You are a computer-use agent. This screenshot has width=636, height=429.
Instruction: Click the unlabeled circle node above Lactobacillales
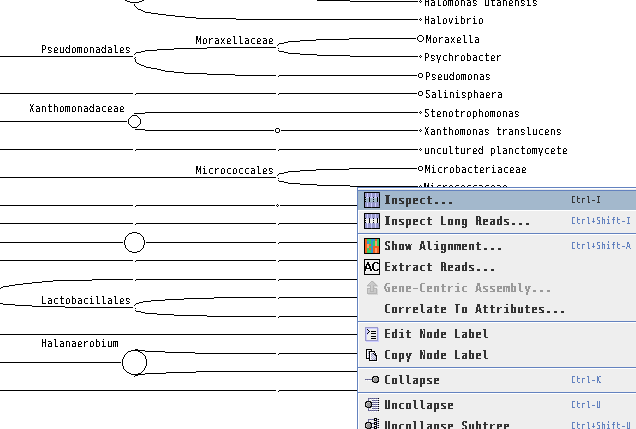134,242
